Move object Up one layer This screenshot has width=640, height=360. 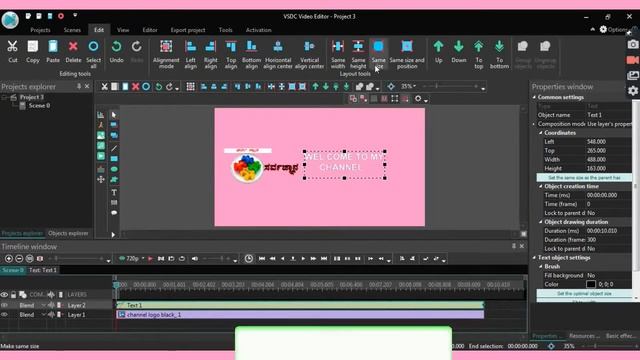coord(438,51)
